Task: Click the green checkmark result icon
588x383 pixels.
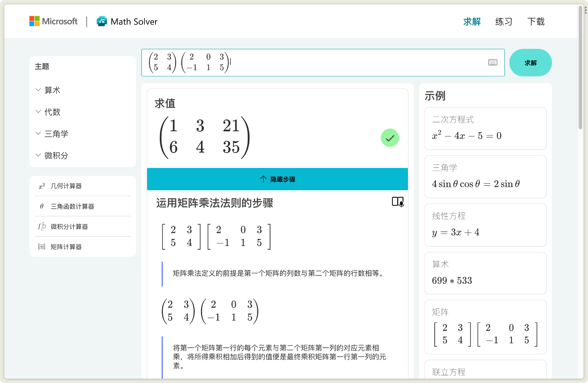Action: click(390, 138)
